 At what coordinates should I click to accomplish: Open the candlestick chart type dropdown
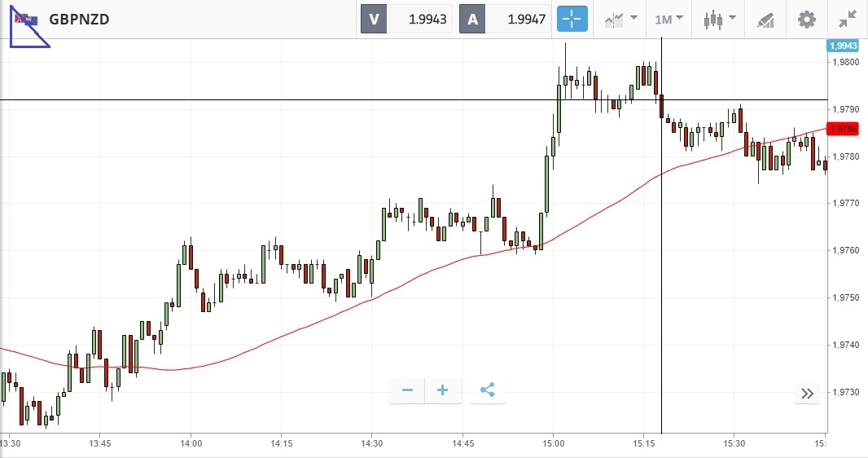click(x=719, y=19)
